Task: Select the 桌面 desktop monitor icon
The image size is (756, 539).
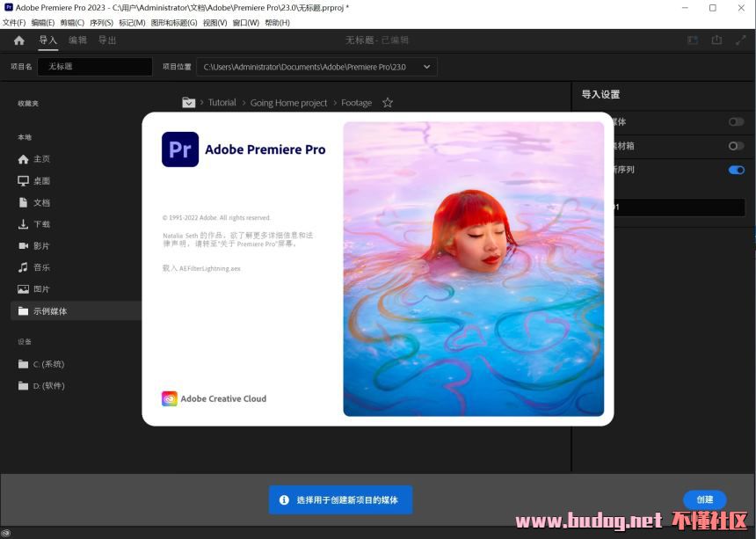Action: click(x=23, y=181)
